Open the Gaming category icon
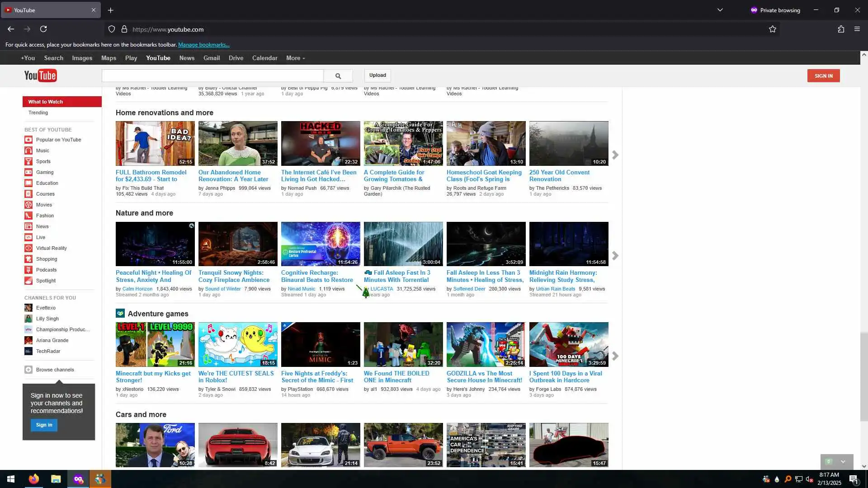Image resolution: width=868 pixels, height=488 pixels. (28, 172)
